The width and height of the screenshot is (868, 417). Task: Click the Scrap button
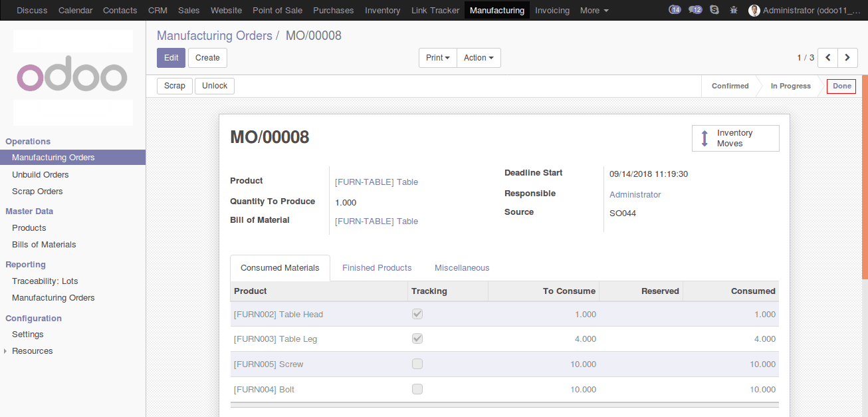pyautogui.click(x=175, y=86)
